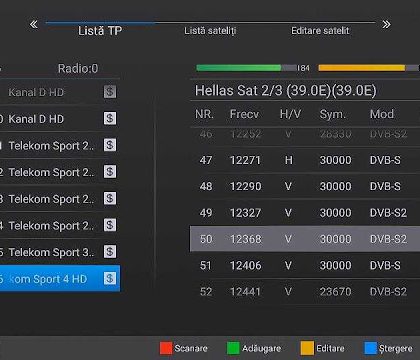Add transponder via Adăugare label
420x360 pixels.
click(261, 348)
